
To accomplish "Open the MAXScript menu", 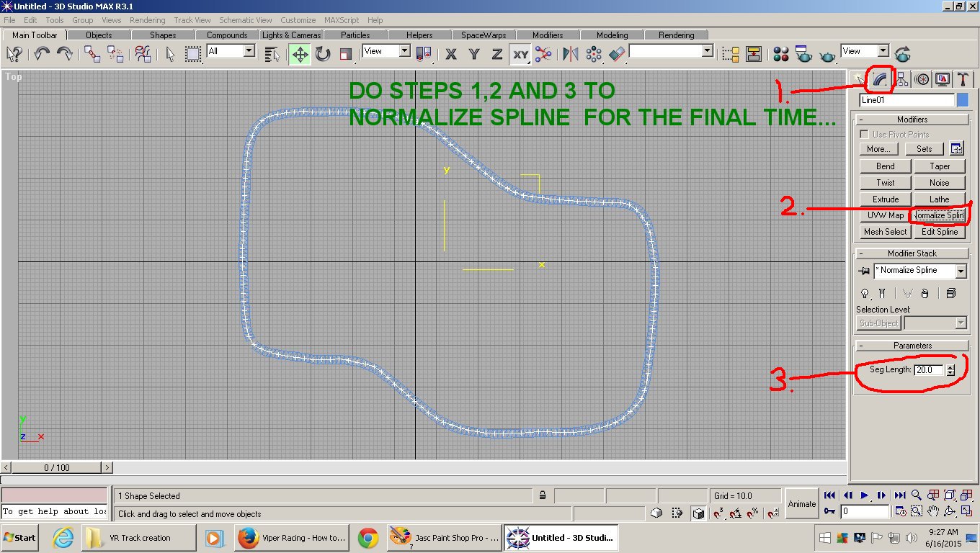I will 343,20.
